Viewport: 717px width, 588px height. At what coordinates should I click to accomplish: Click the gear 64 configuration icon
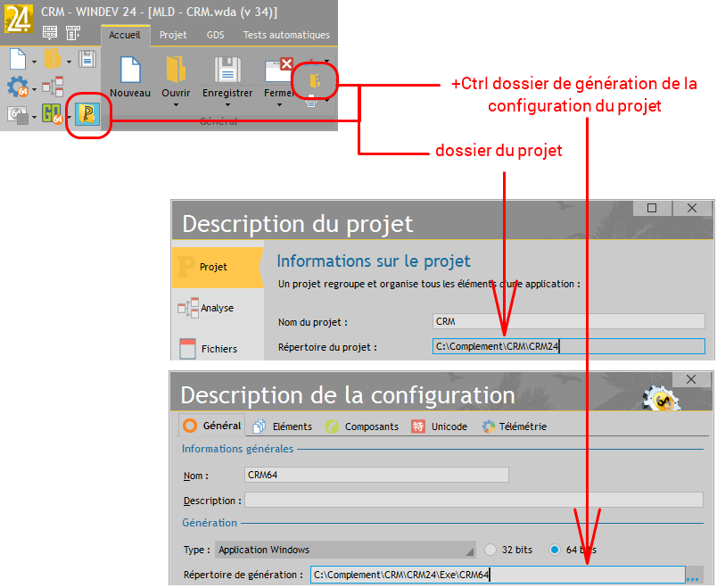click(x=17, y=87)
